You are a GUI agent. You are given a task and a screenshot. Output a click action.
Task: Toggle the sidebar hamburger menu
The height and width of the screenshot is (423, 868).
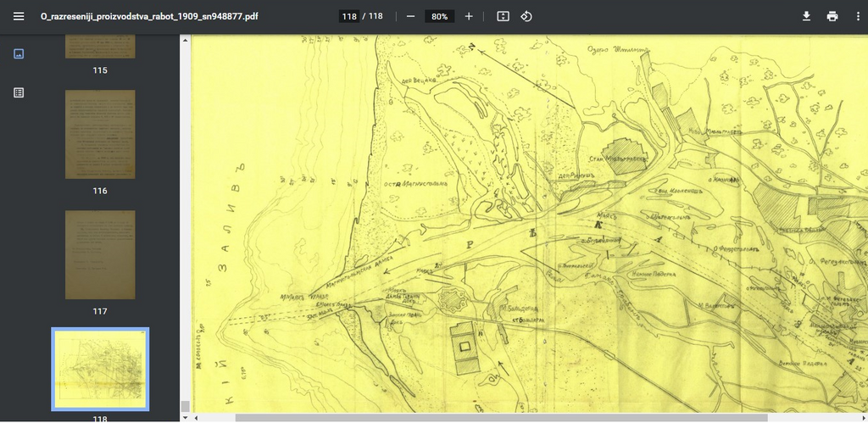(19, 16)
